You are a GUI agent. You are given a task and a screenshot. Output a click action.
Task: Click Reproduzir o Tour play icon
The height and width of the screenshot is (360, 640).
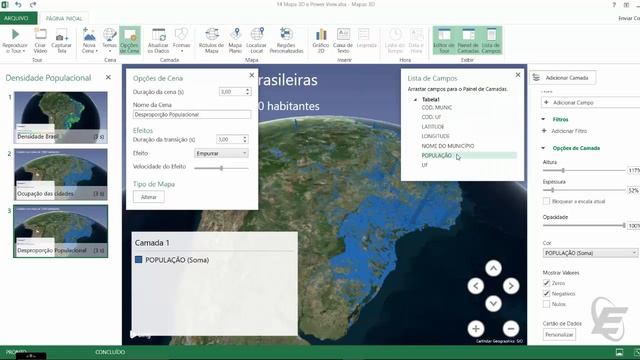click(16, 34)
